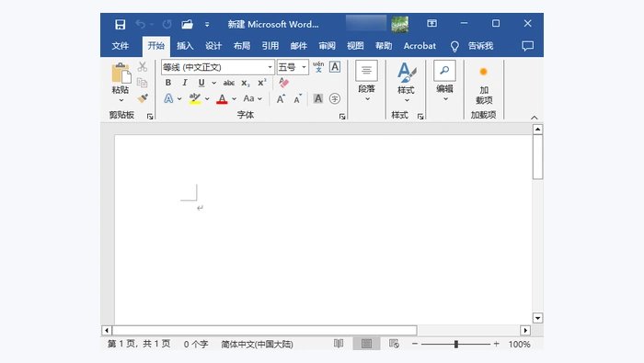The height and width of the screenshot is (363, 644).
Task: Clear all formatting with eraser icon
Action: click(x=283, y=83)
